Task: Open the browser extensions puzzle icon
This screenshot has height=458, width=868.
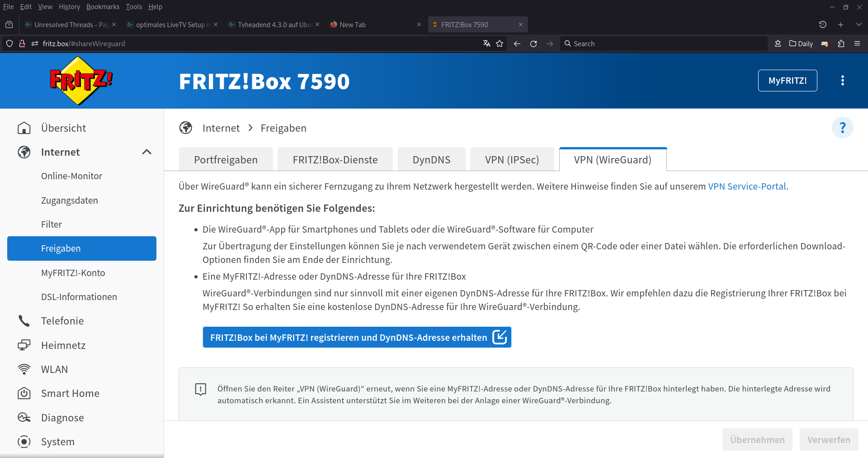Action: point(841,43)
